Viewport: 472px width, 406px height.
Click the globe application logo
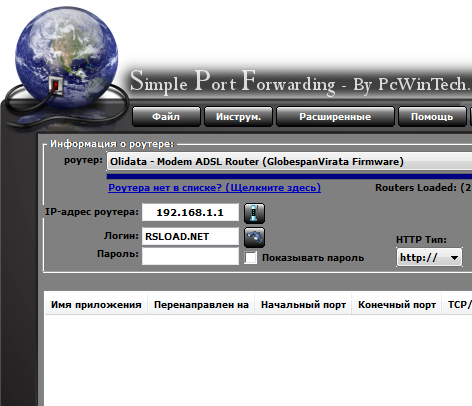coord(66,57)
